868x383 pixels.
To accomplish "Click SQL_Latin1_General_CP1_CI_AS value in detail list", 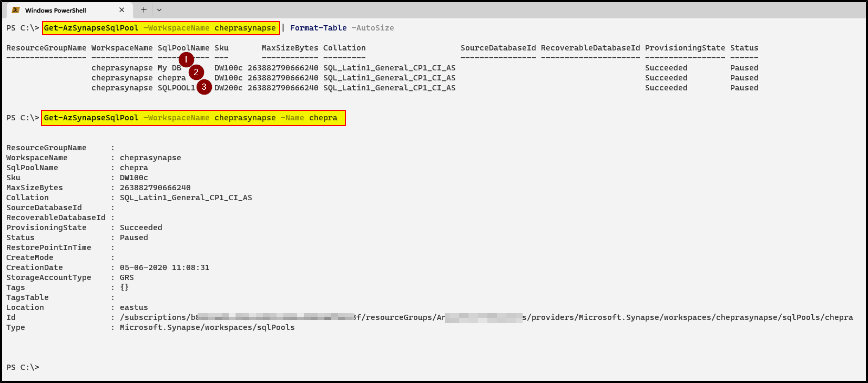I will (186, 198).
